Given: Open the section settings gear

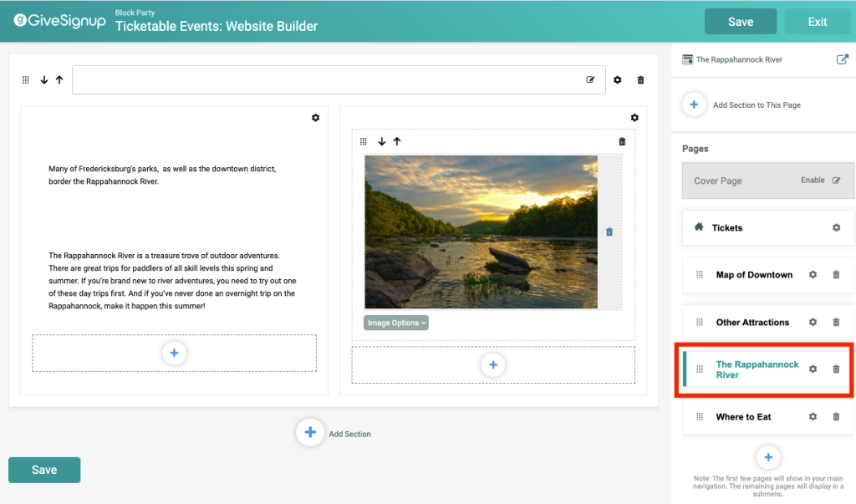Looking at the screenshot, I should (618, 79).
